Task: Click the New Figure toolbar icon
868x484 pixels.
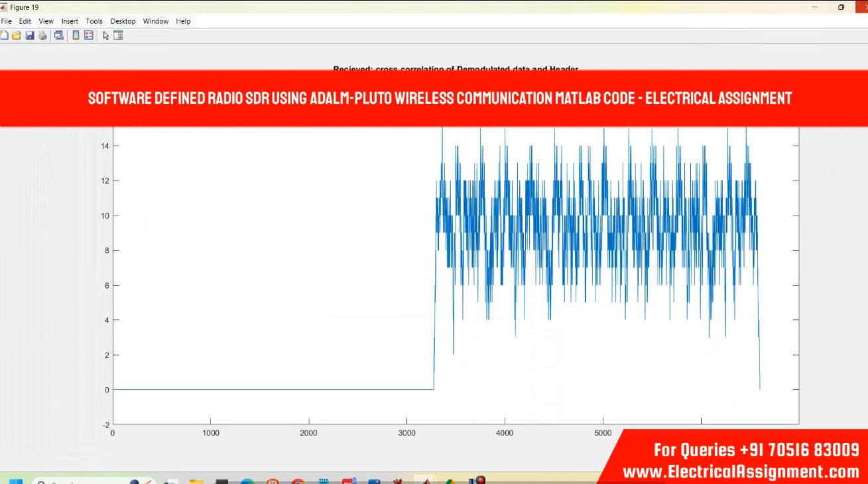Action: click(x=4, y=36)
